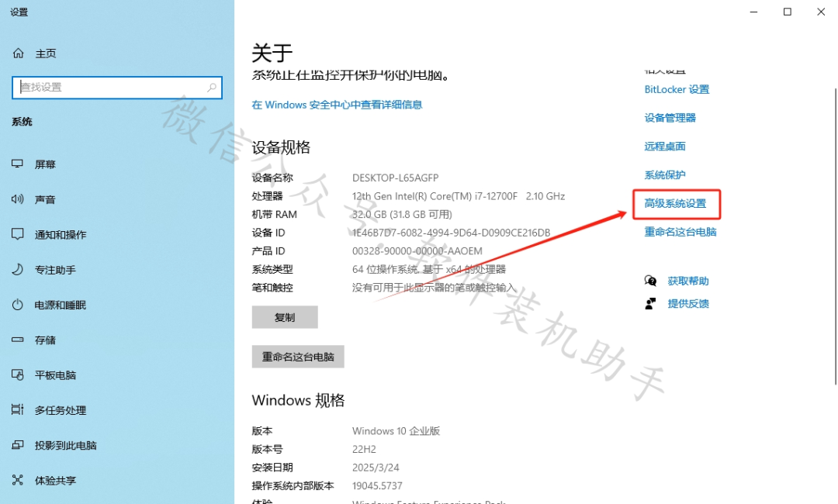838x504 pixels.
Task: Click the 设备规格 heading
Action: [281, 147]
